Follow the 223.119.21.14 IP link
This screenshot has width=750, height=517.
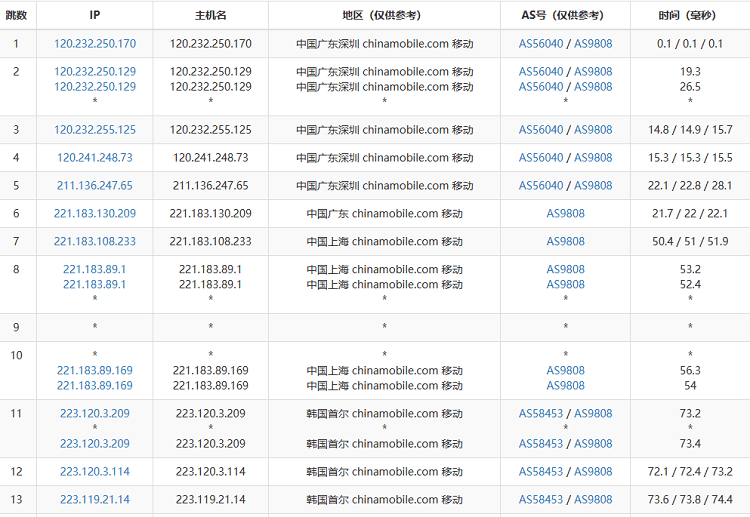[x=95, y=499]
